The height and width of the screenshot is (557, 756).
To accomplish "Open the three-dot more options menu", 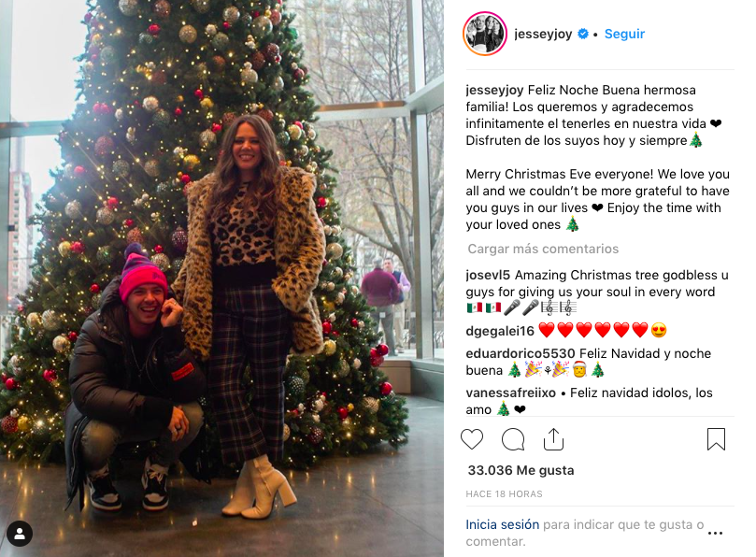I will [x=715, y=533].
